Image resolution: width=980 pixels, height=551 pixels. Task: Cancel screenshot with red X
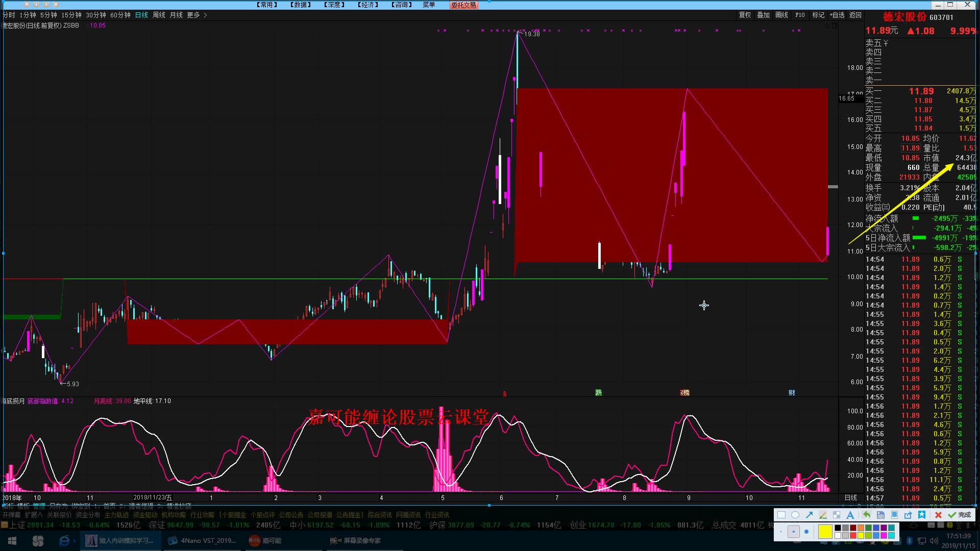pyautogui.click(x=938, y=515)
